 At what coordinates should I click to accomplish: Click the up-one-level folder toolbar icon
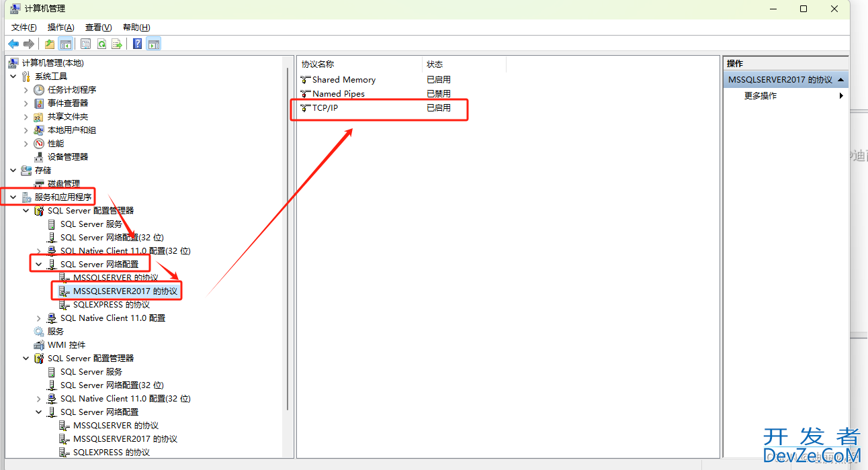[x=50, y=44]
